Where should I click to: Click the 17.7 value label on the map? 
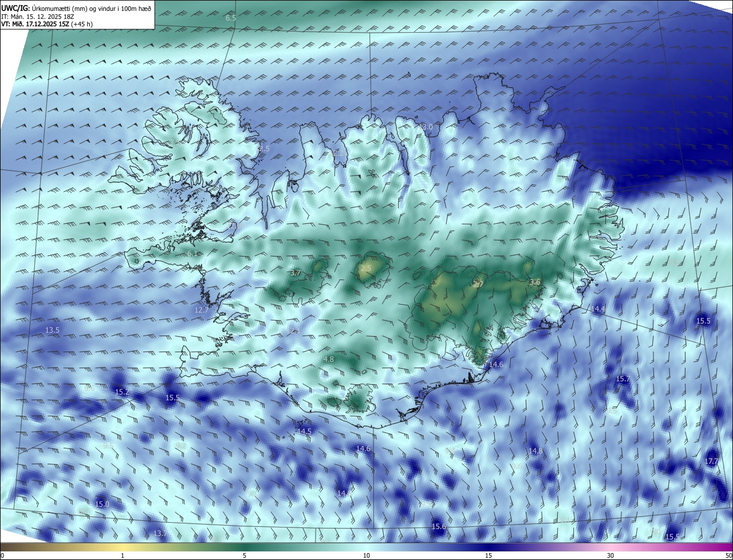click(x=711, y=461)
